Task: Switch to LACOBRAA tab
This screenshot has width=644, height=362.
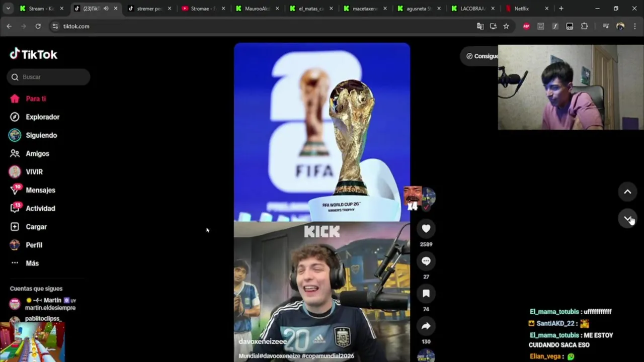Action: point(473,9)
